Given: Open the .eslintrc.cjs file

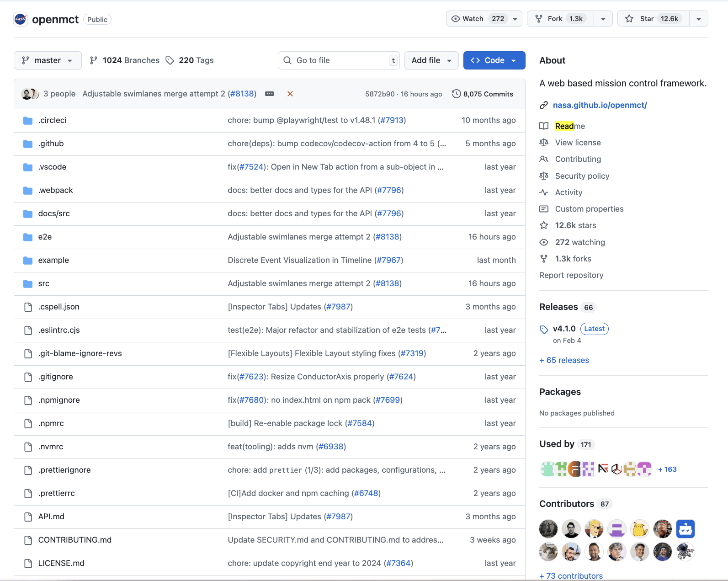Looking at the screenshot, I should (59, 330).
